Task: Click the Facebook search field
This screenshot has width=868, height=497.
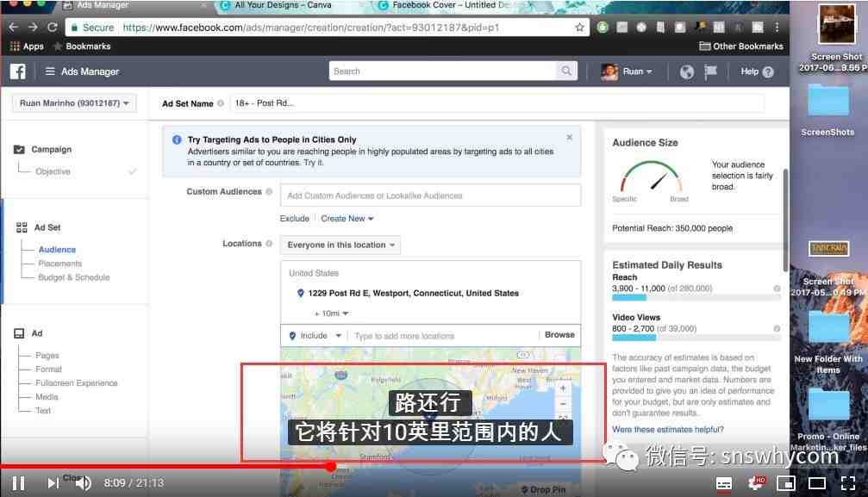Action: pyautogui.click(x=443, y=71)
